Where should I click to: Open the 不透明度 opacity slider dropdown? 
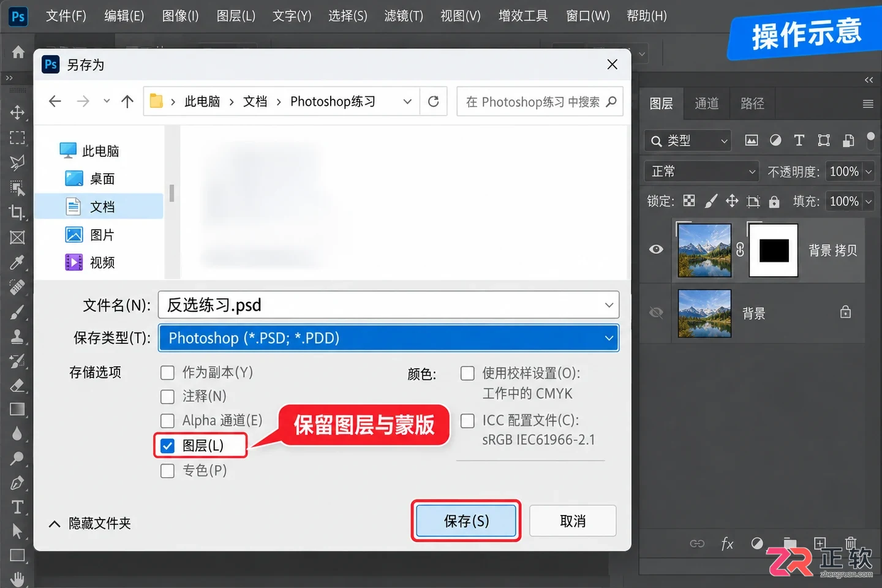click(x=869, y=172)
